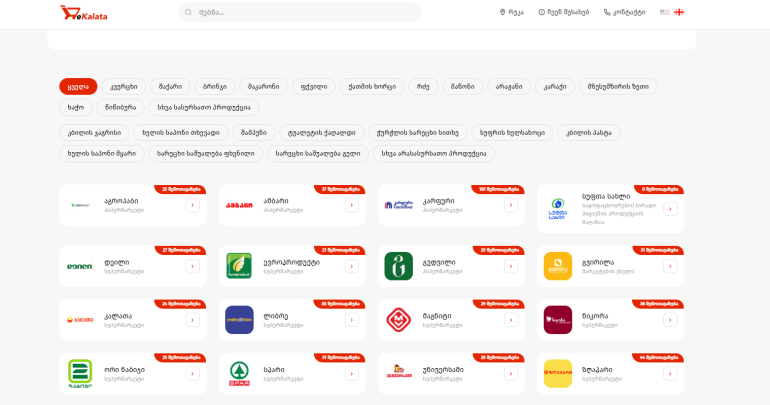Expand the Carrefour card arrow
The image size is (770, 405).
tap(511, 205)
